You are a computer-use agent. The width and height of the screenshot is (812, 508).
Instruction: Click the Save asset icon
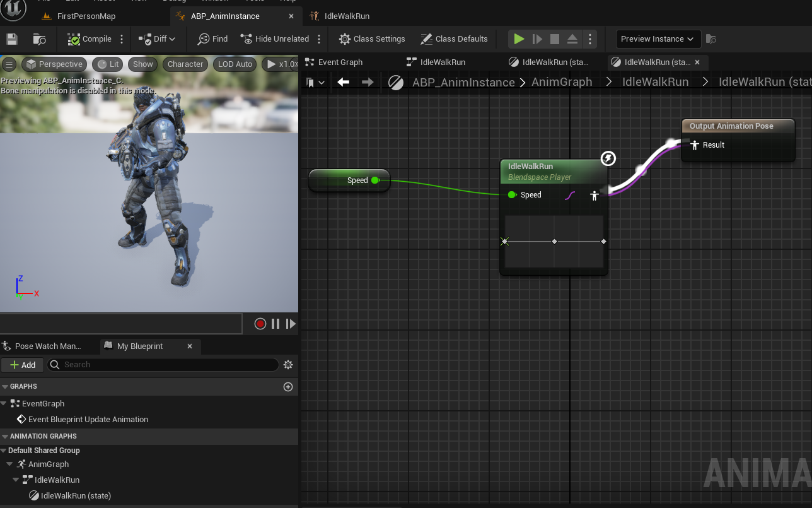coord(12,39)
